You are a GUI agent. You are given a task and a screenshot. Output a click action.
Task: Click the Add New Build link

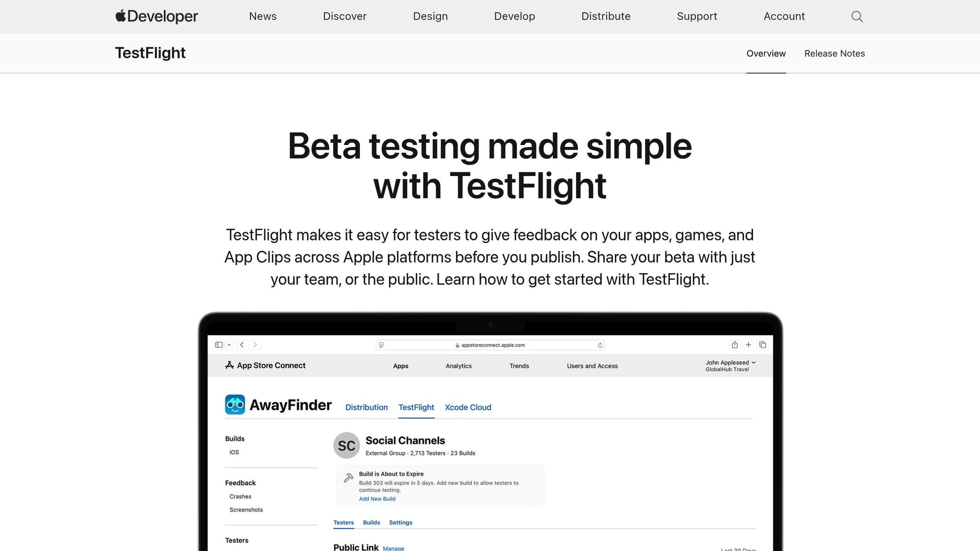pyautogui.click(x=377, y=499)
